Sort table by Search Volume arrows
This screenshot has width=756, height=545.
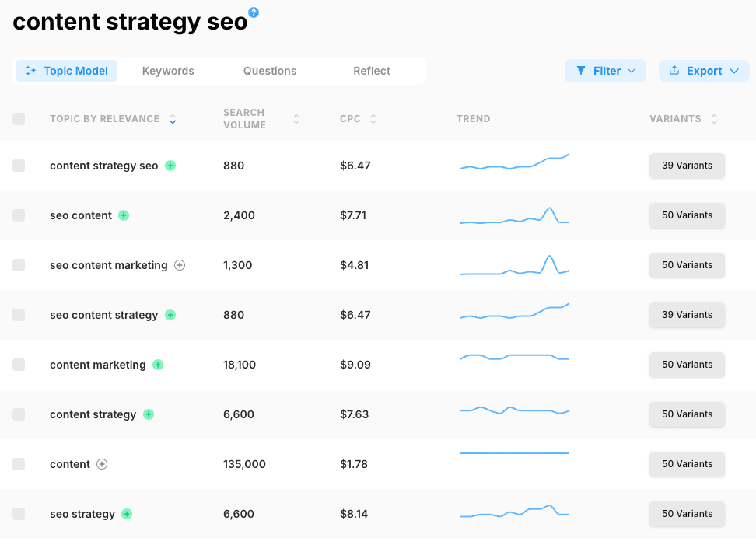(x=296, y=119)
